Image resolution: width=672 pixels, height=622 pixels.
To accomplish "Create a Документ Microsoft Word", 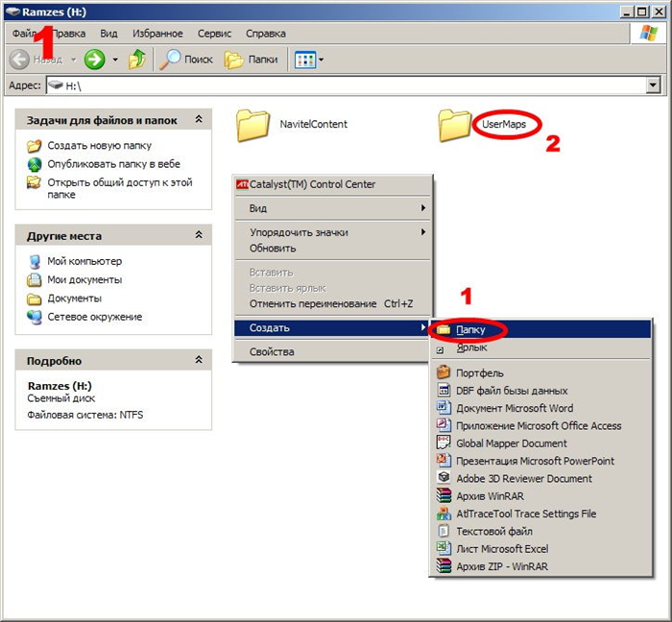I will (x=540, y=408).
